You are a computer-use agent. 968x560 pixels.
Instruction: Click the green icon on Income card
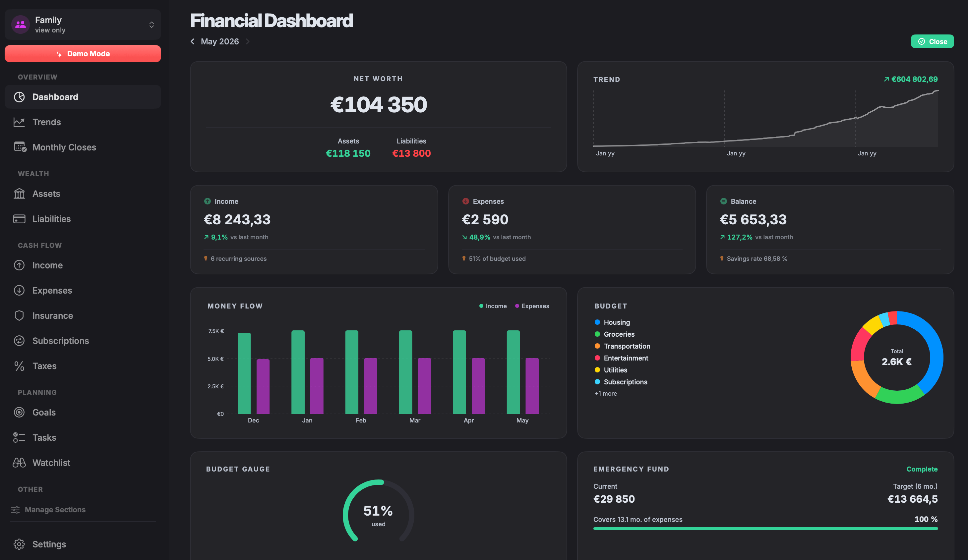[x=208, y=201]
